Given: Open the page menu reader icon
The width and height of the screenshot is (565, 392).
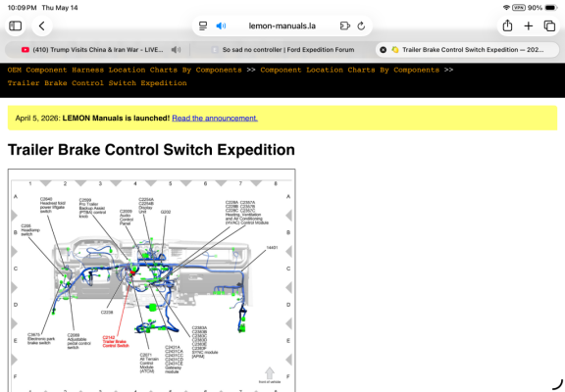Looking at the screenshot, I should pos(203,25).
